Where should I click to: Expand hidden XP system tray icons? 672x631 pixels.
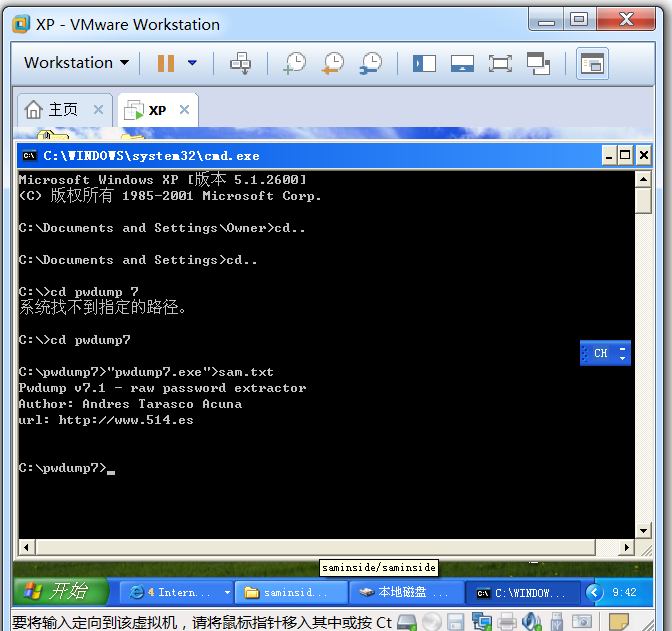pos(594,592)
